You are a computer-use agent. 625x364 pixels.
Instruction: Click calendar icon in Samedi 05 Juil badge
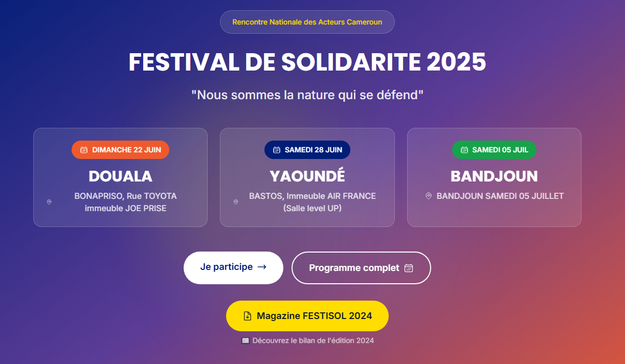464,150
